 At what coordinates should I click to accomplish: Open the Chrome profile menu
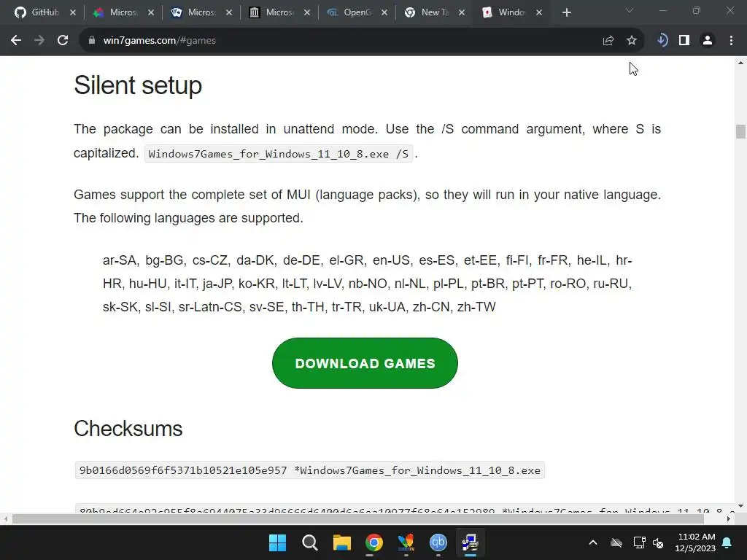(x=708, y=41)
